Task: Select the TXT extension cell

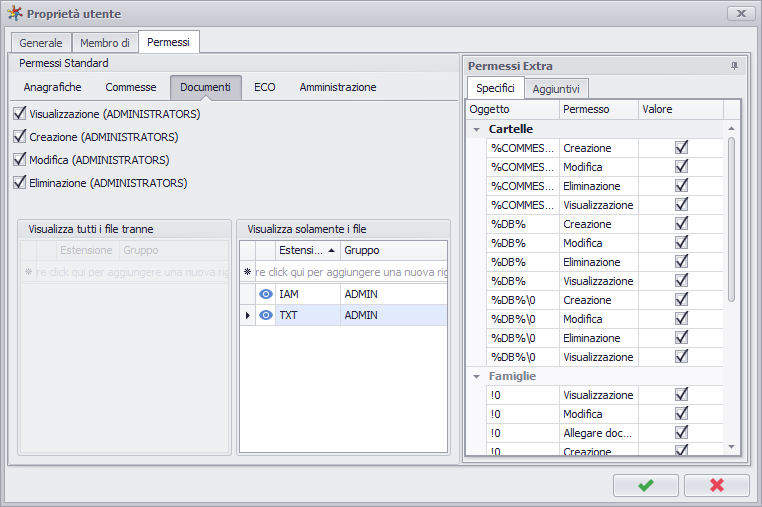Action: [308, 315]
